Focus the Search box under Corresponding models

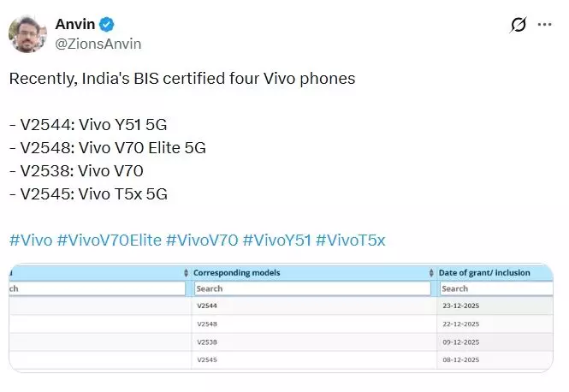click(311, 289)
